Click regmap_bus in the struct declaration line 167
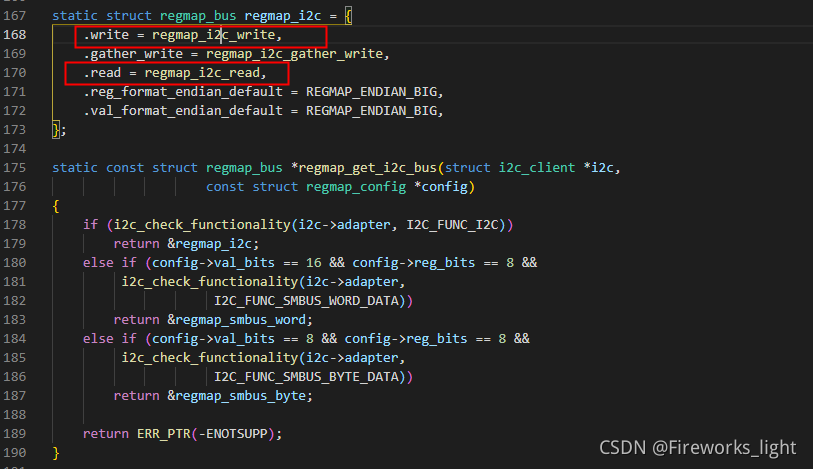This screenshot has height=469, width=813. click(x=198, y=16)
